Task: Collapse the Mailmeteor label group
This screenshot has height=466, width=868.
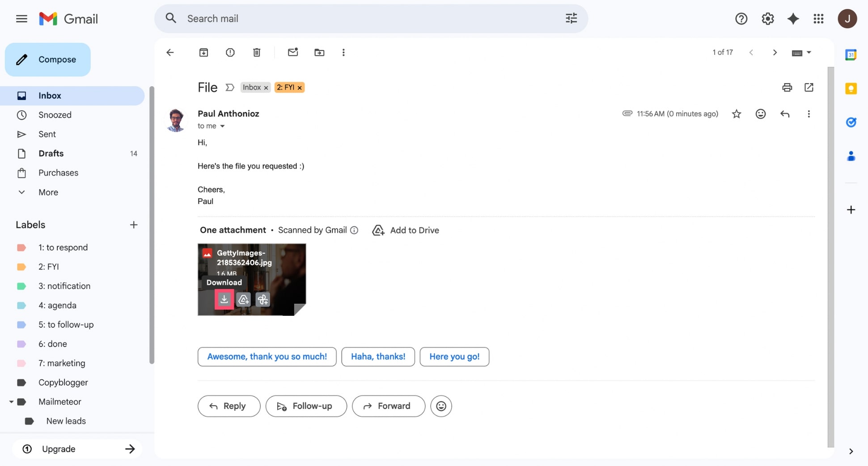Action: click(x=11, y=402)
